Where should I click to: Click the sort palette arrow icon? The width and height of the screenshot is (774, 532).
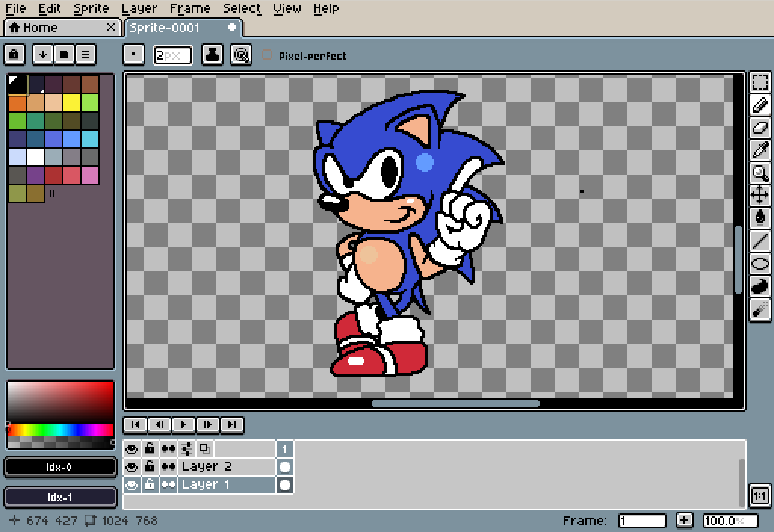[x=43, y=54]
